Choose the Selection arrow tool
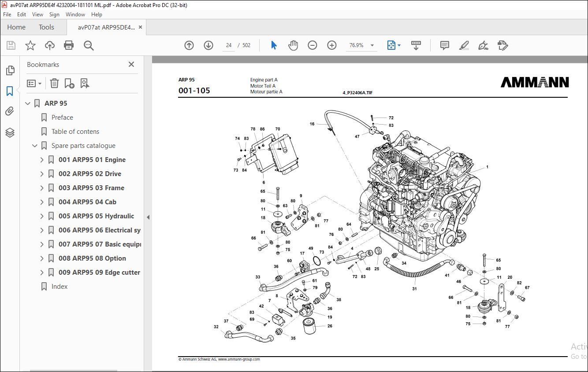 [x=274, y=45]
